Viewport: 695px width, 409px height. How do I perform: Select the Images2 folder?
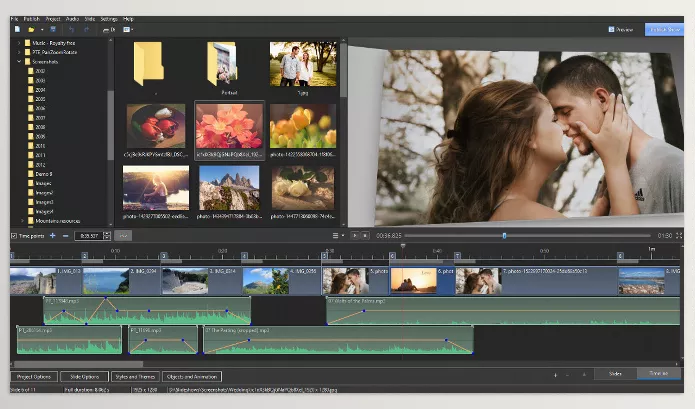[x=40, y=193]
